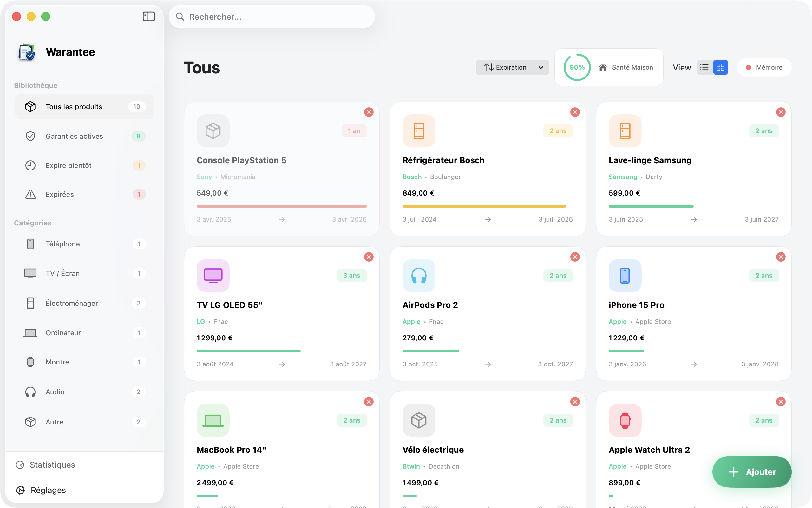Show Expirées products
Screen dimensions: 812x508
84,195
